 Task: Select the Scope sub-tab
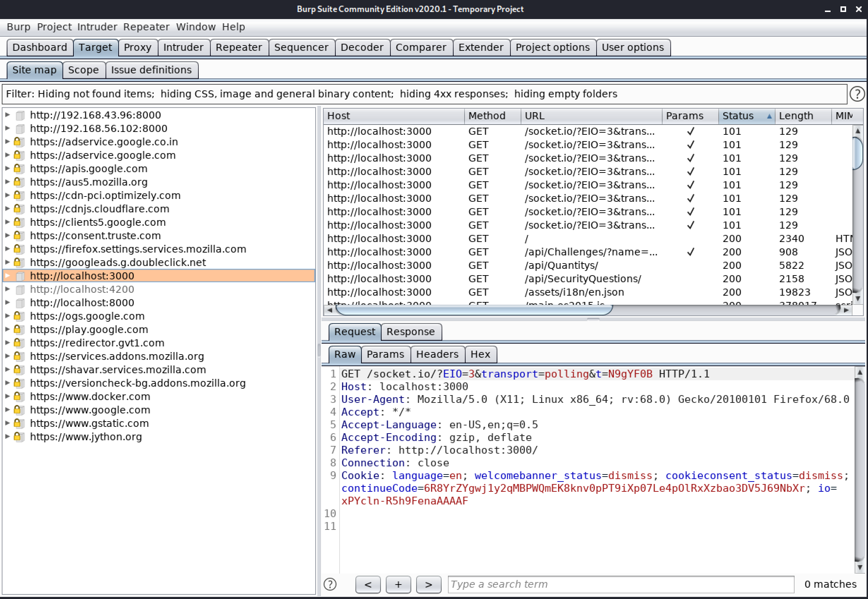pos(83,70)
